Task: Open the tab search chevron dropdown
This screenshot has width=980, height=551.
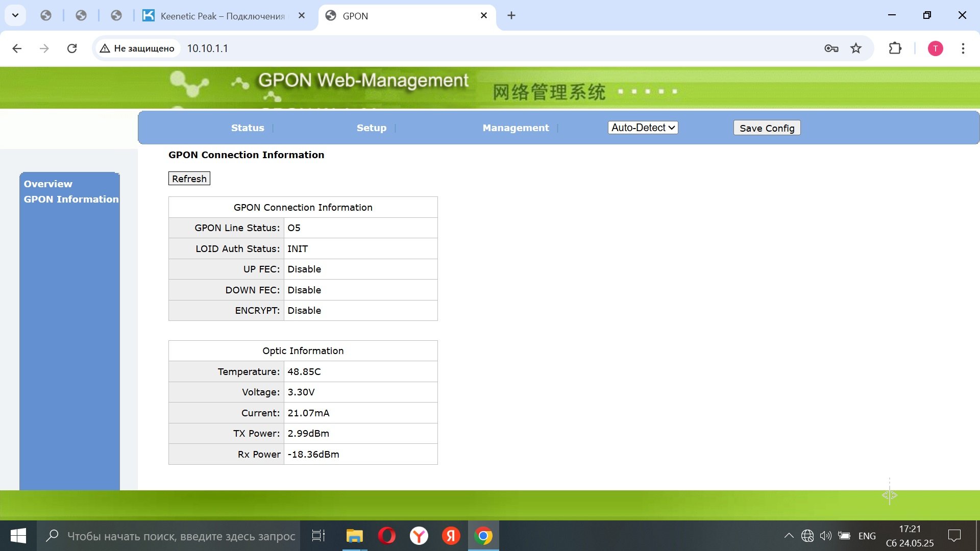Action: click(15, 15)
